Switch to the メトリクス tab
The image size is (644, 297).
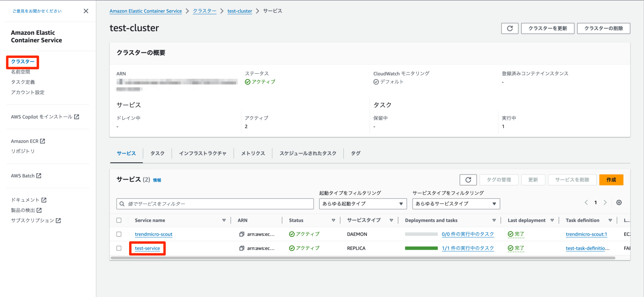[x=253, y=154]
